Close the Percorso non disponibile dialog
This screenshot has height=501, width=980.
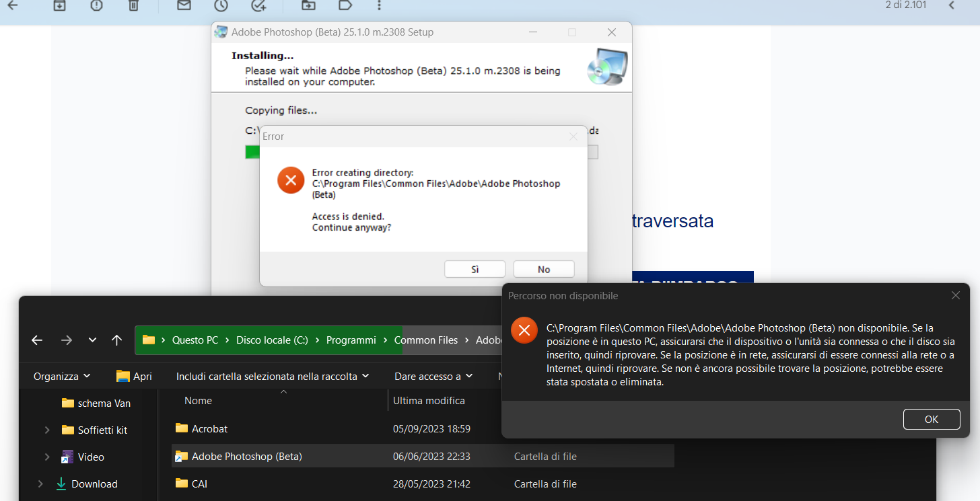click(956, 295)
